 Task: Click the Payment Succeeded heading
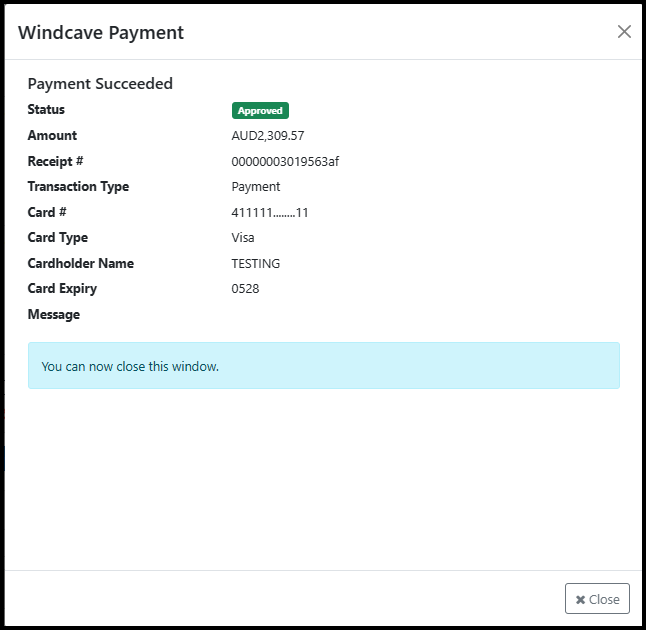[x=100, y=84]
